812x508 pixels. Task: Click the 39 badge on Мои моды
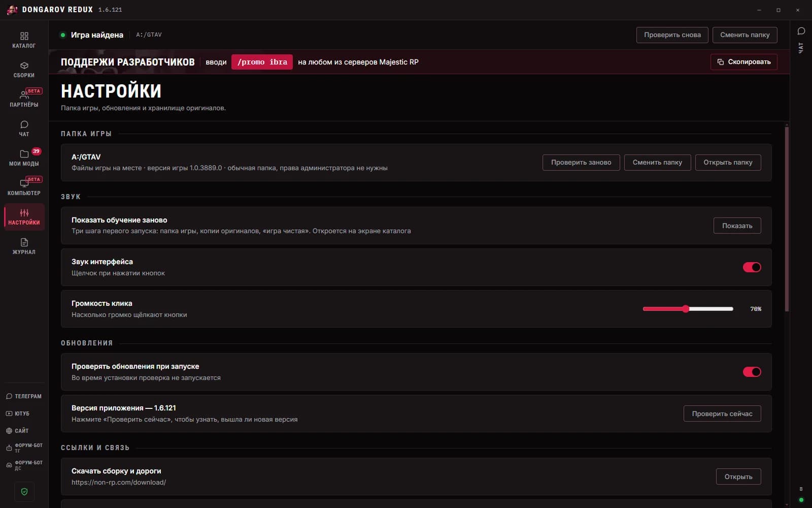pyautogui.click(x=36, y=151)
